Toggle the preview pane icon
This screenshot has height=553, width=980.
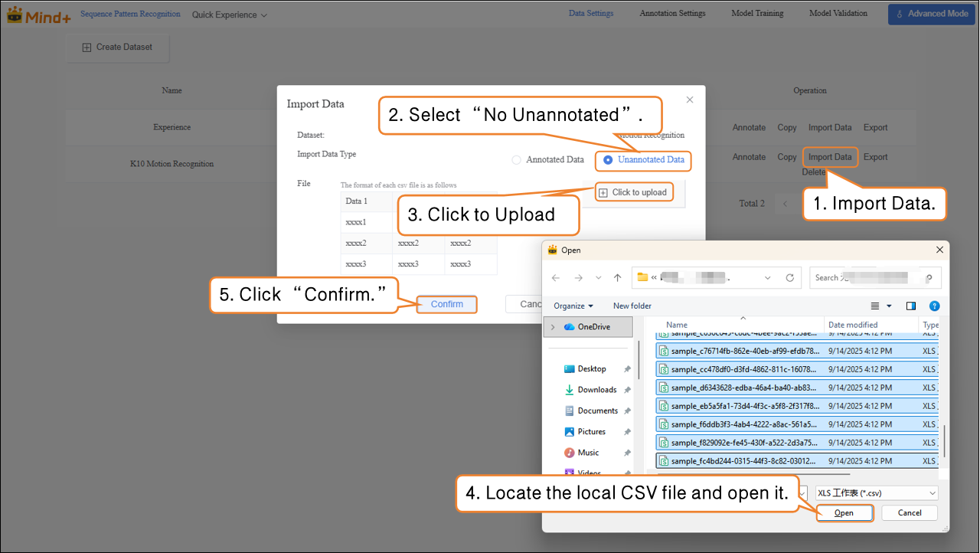[911, 306]
